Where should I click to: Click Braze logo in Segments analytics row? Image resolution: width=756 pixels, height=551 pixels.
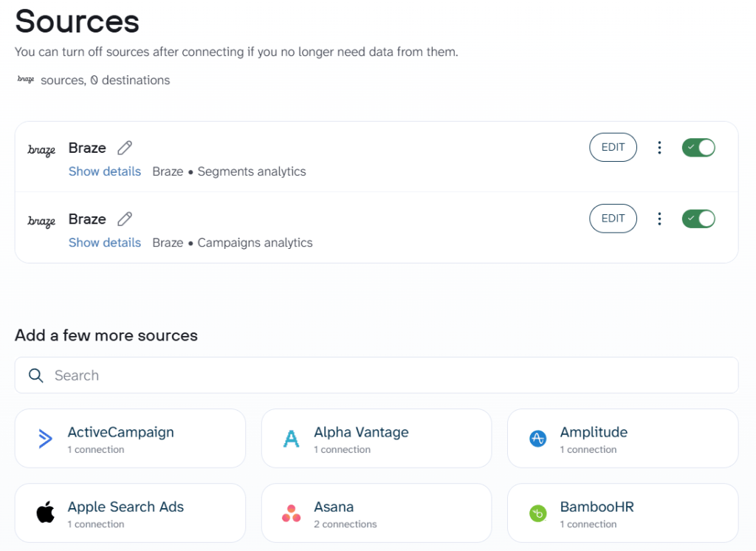[x=41, y=150]
